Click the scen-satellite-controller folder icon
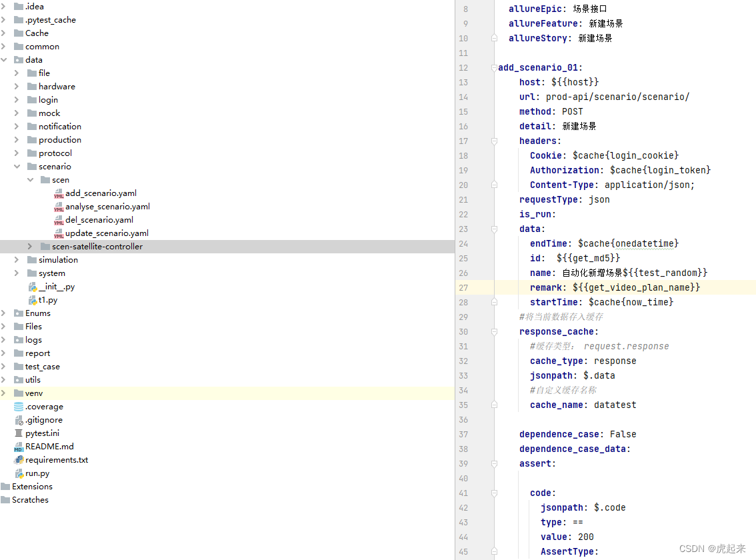The height and width of the screenshot is (560, 756). [x=45, y=247]
